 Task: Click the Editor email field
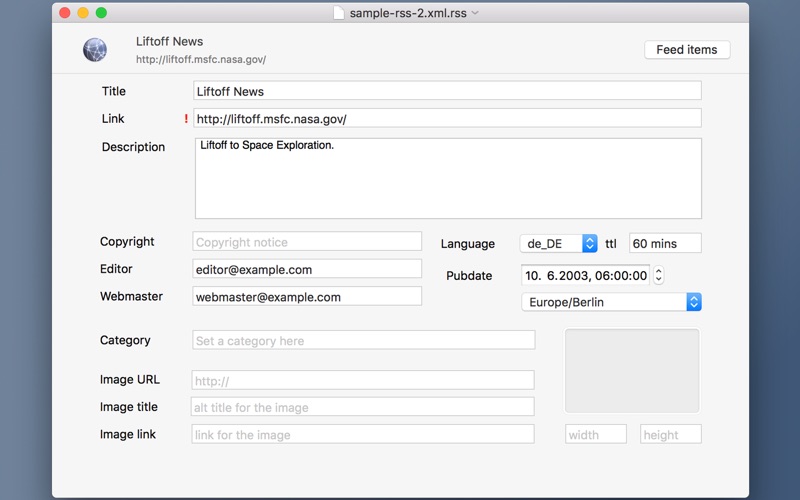(307, 269)
